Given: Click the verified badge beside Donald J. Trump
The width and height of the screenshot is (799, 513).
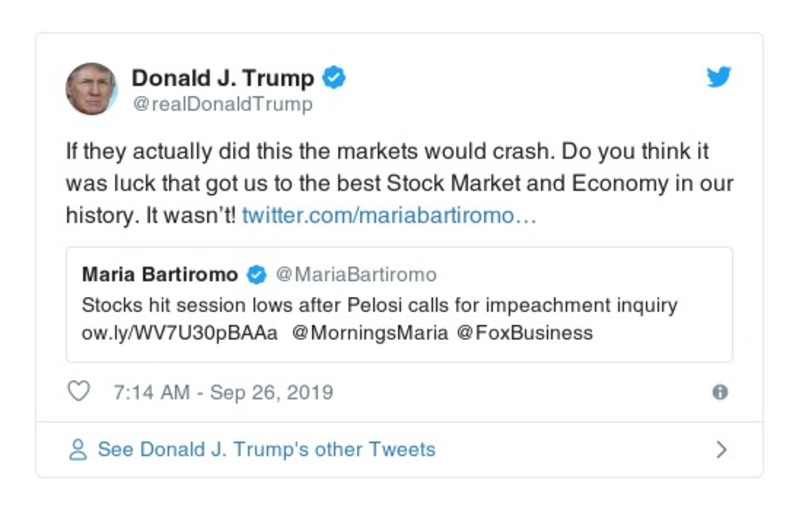Looking at the screenshot, I should point(335,78).
